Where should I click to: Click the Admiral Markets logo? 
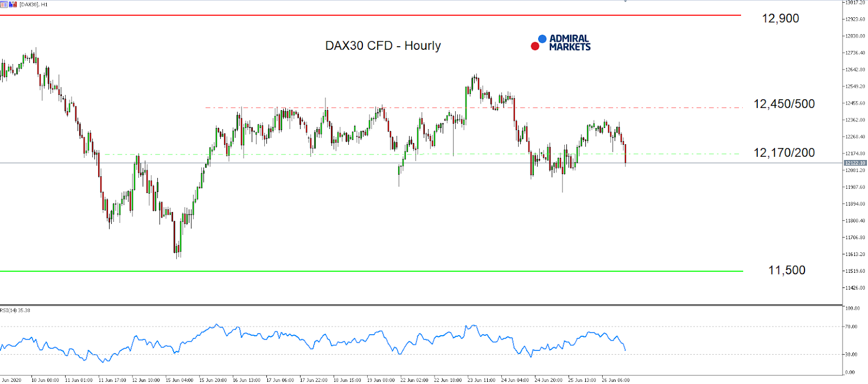point(561,43)
